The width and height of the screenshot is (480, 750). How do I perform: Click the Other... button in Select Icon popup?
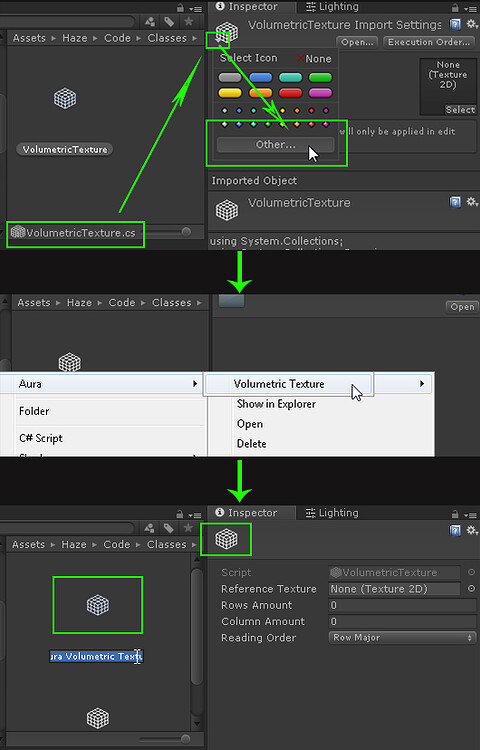click(275, 144)
